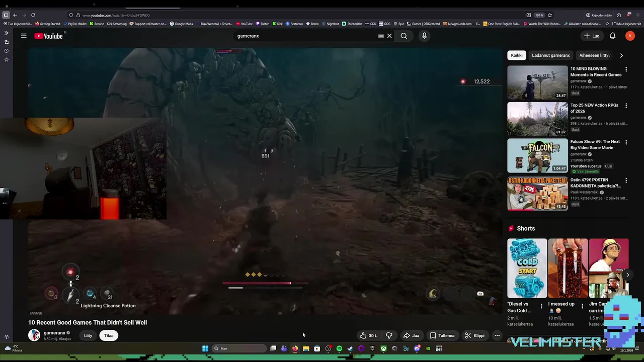Save video with Tallenna button
This screenshot has height=362, width=644.
(x=442, y=335)
